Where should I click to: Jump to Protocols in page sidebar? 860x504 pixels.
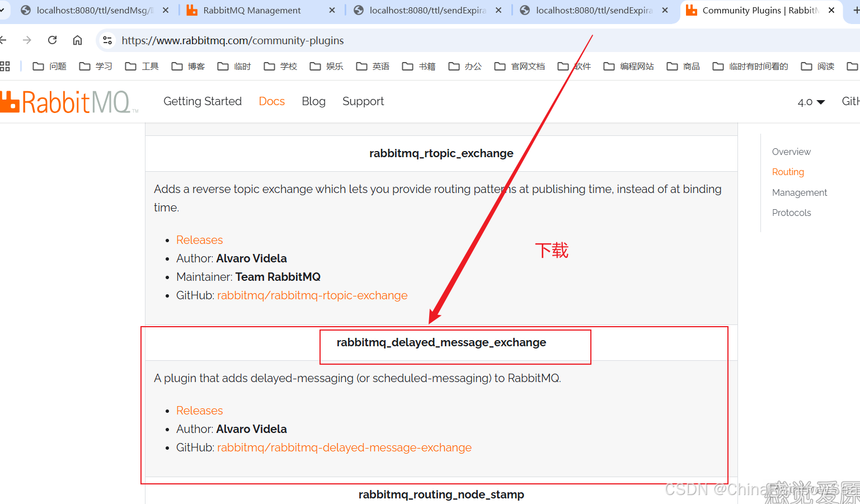(791, 213)
